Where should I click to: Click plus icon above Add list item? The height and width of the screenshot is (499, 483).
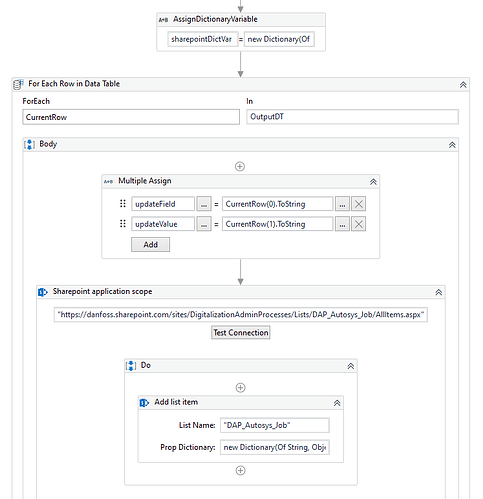pos(241,388)
